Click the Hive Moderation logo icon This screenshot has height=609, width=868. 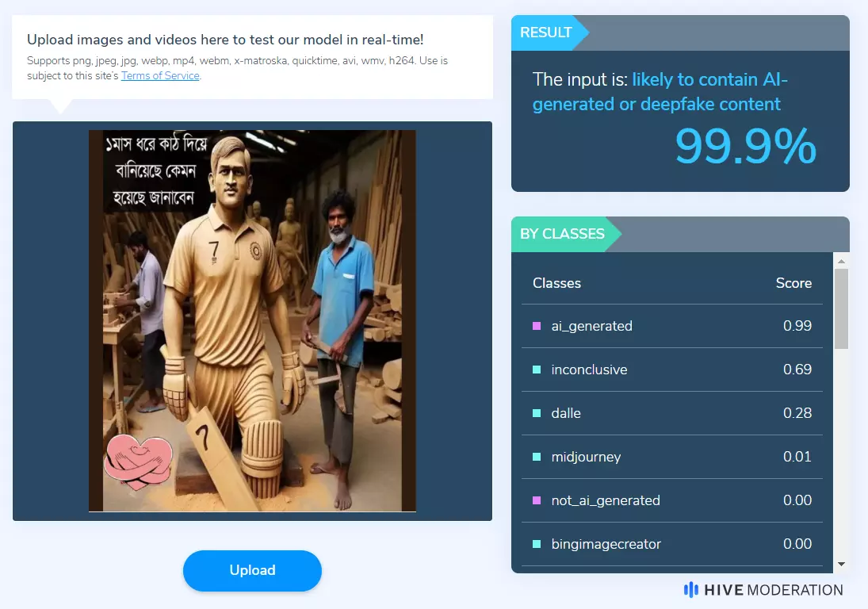click(691, 590)
